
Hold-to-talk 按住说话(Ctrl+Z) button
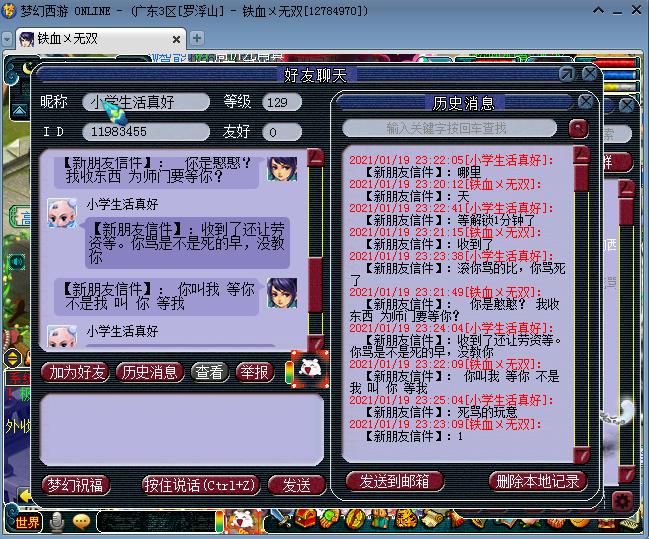coord(200,485)
